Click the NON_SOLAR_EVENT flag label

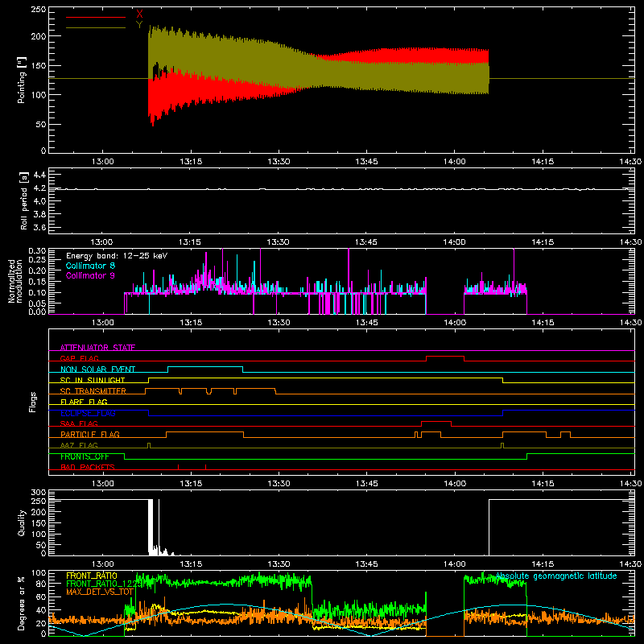tap(97, 369)
